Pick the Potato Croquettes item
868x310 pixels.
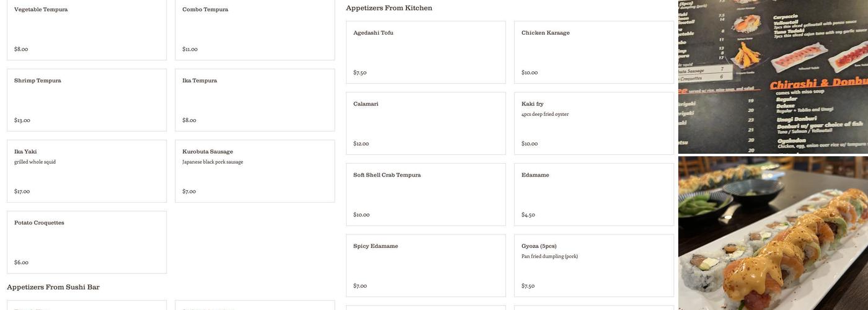(87, 242)
